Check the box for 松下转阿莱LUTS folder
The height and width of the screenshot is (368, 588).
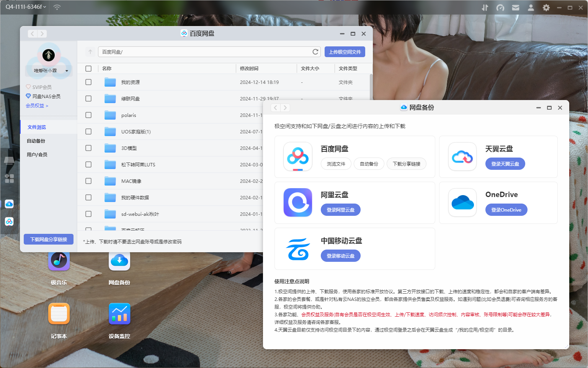tap(88, 164)
